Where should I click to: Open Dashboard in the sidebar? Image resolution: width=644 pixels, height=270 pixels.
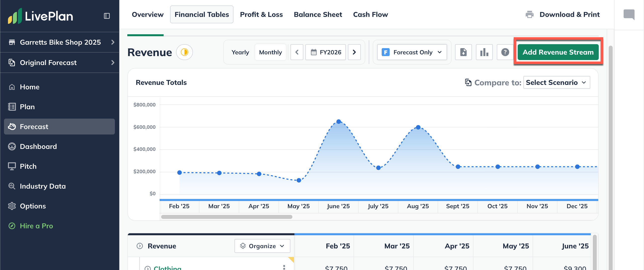click(38, 146)
